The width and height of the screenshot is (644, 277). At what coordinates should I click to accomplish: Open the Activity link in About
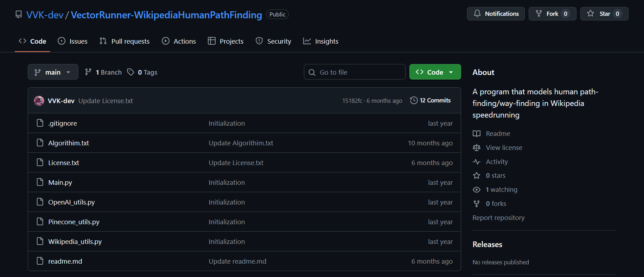coord(497,162)
